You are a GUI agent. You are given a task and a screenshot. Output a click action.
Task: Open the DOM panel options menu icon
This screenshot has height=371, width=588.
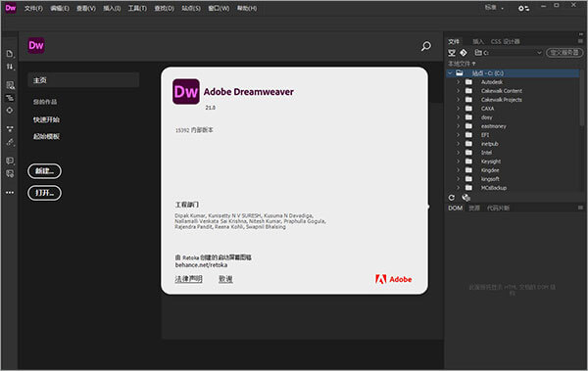pyautogui.click(x=580, y=208)
